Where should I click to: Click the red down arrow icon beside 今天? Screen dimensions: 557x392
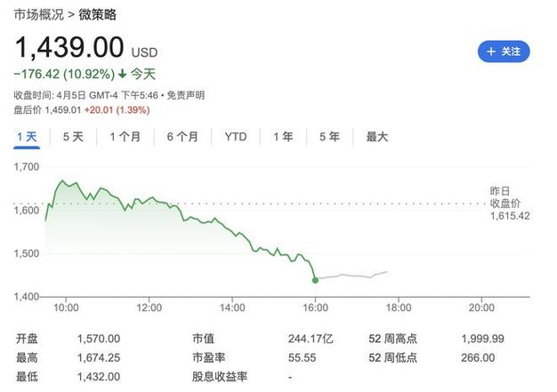121,74
